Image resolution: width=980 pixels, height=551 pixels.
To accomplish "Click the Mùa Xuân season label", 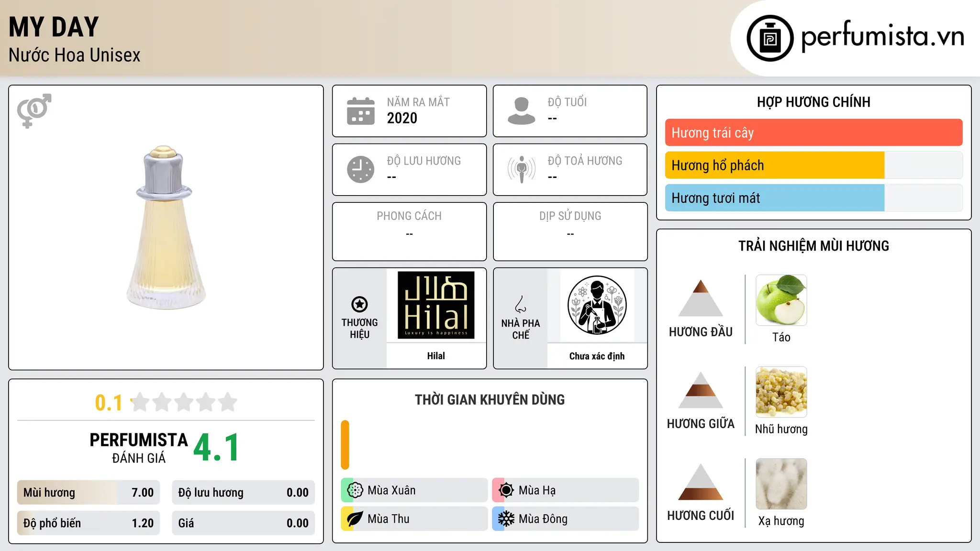I will (x=391, y=490).
